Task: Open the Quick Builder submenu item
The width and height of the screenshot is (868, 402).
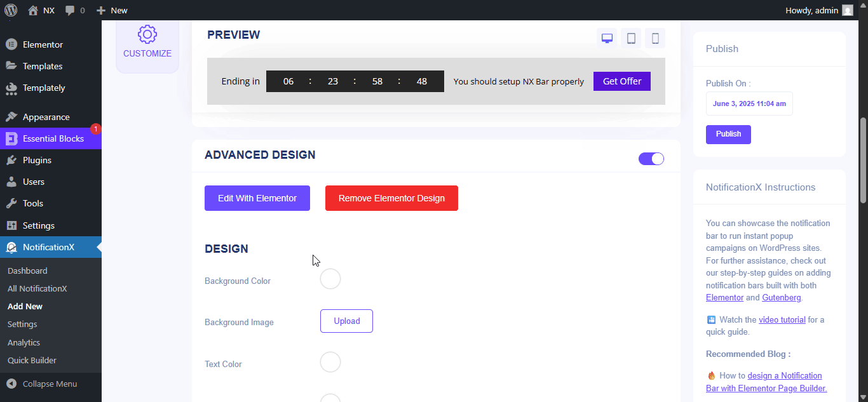Action: [x=32, y=360]
